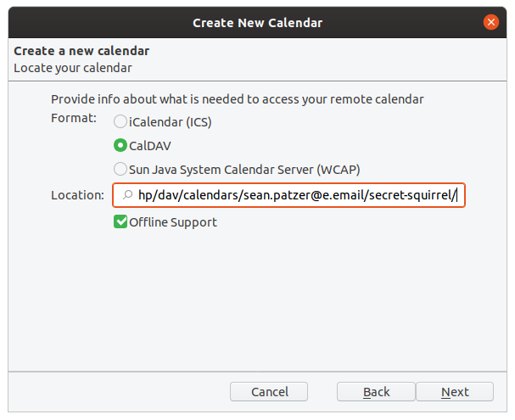The image size is (515, 420).
Task: Choose the Sun Java System Calendar Server radio button
Action: [x=120, y=169]
